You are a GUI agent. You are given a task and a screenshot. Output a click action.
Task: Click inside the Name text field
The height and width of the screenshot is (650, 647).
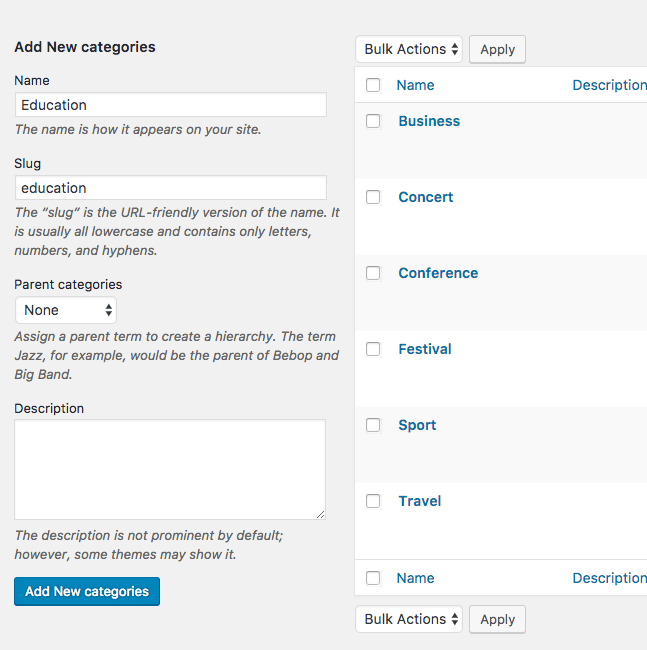click(171, 105)
